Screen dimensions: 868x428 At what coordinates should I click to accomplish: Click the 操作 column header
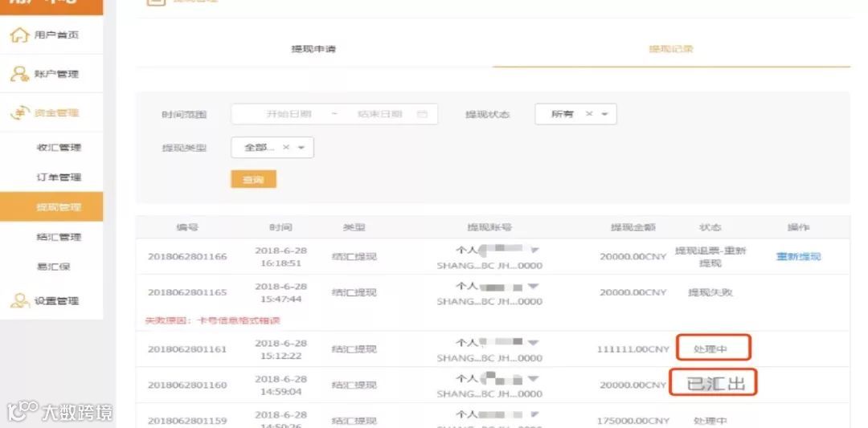pos(798,227)
